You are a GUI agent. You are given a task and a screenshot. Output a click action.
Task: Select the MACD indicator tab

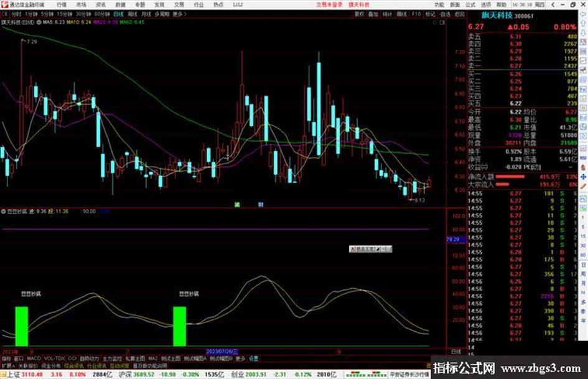click(34, 358)
